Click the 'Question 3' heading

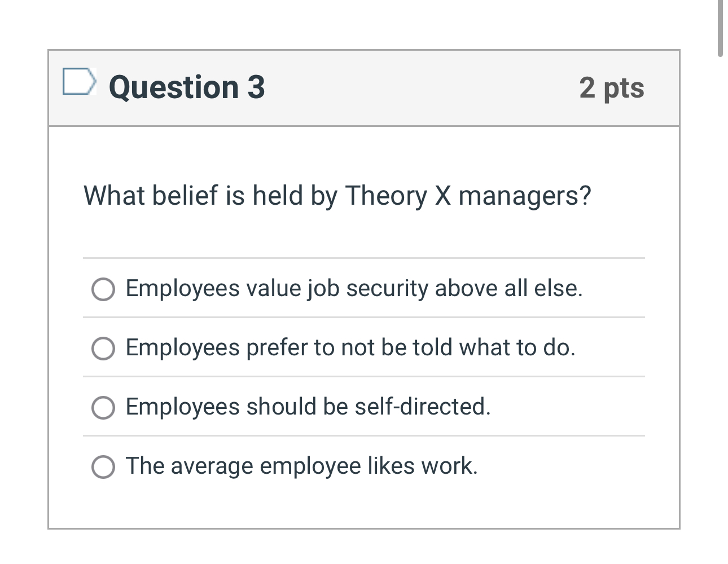187,87
